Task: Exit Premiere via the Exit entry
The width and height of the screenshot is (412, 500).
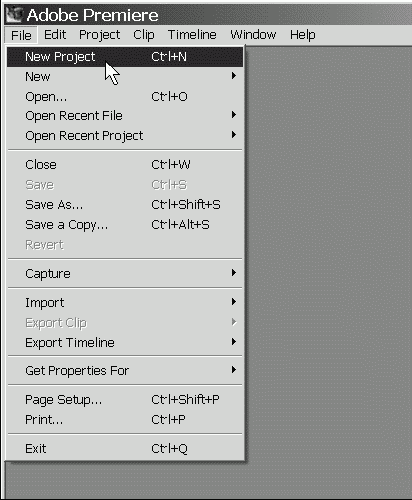Action: (125, 449)
